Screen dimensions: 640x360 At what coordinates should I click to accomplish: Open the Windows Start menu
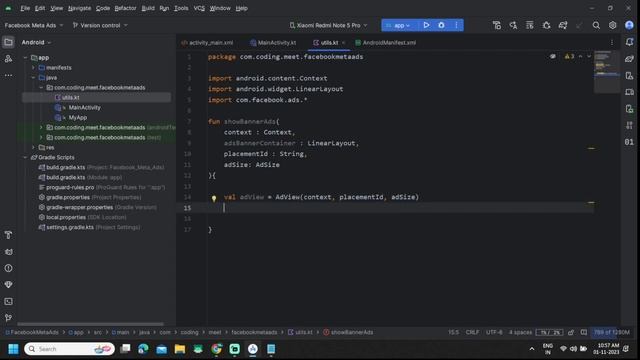pyautogui.click(x=13, y=349)
